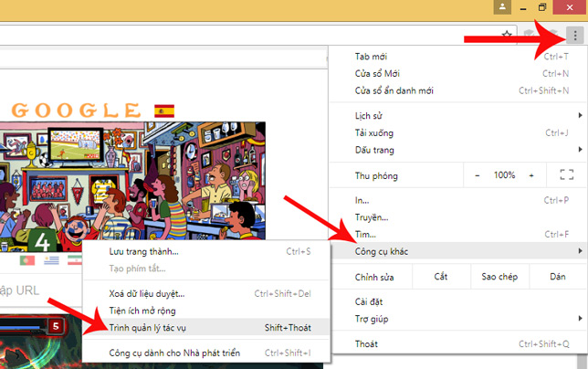Image resolution: width=588 pixels, height=369 pixels.
Task: Click Dán paste button
Action: click(558, 277)
